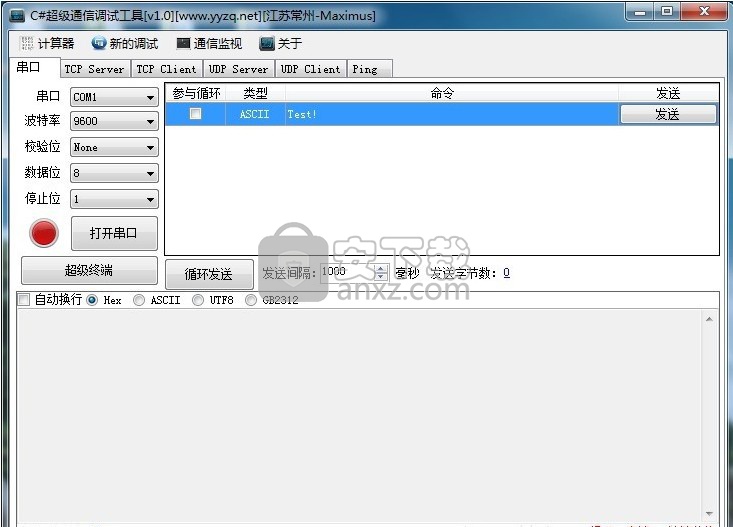Expand the 校验位 None dropdown

point(150,147)
